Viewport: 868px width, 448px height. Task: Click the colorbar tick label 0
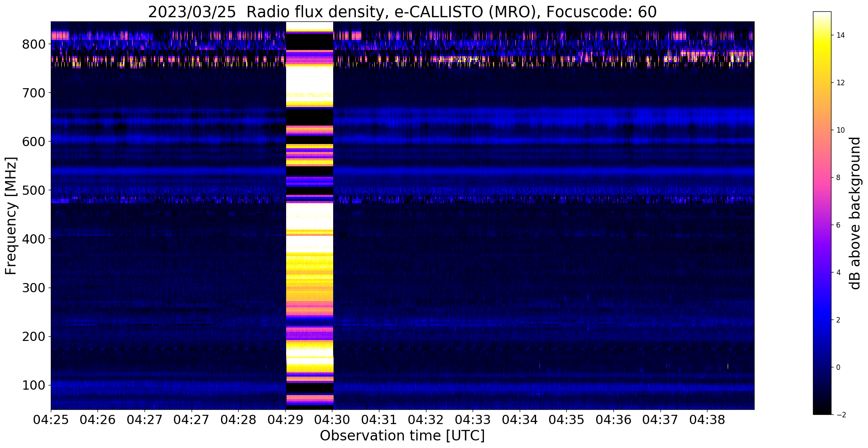839,367
